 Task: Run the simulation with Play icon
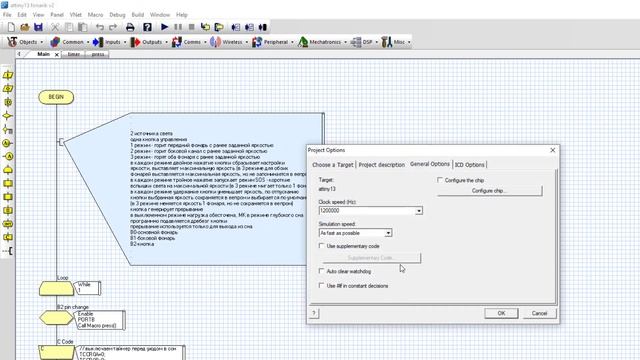tap(164, 27)
